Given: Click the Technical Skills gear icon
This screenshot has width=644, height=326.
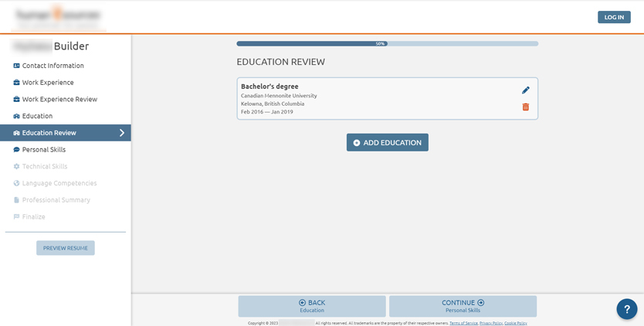Looking at the screenshot, I should tap(16, 167).
